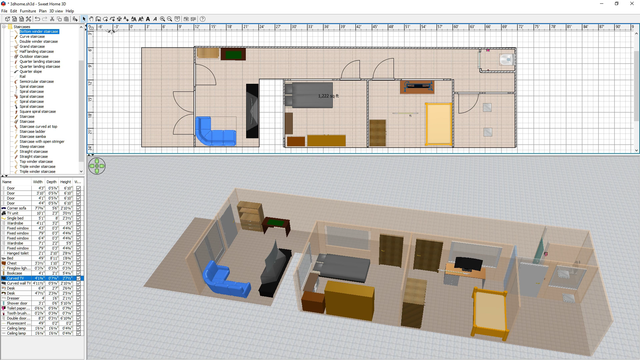Paste from clipboard toolbar icon

pyautogui.click(x=66, y=19)
